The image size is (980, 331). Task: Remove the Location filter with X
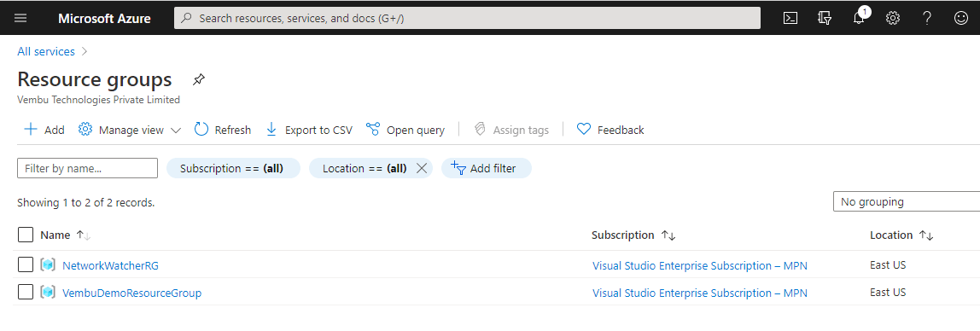[x=421, y=168]
